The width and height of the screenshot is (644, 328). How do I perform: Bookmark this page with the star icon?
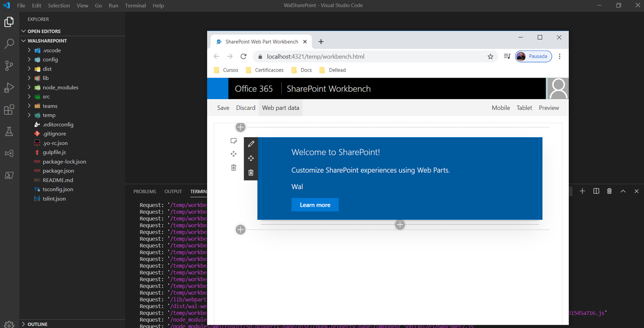pyautogui.click(x=490, y=56)
